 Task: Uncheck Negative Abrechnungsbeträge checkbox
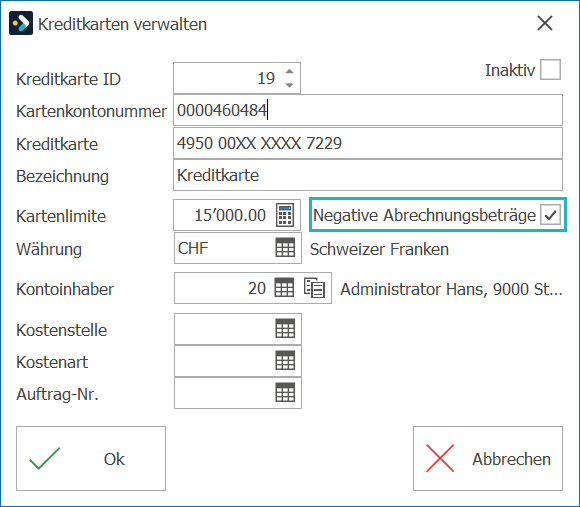click(550, 215)
